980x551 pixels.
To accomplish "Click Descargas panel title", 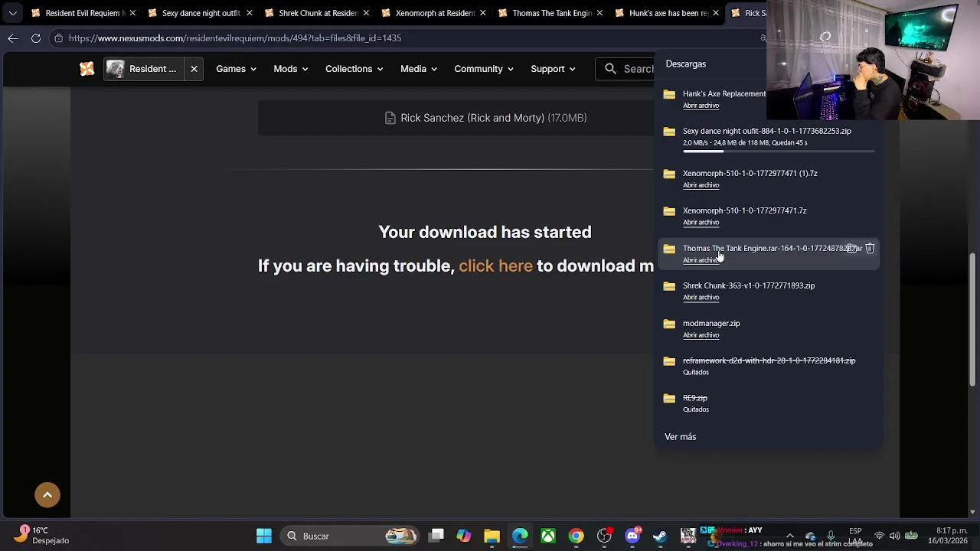I will (685, 64).
